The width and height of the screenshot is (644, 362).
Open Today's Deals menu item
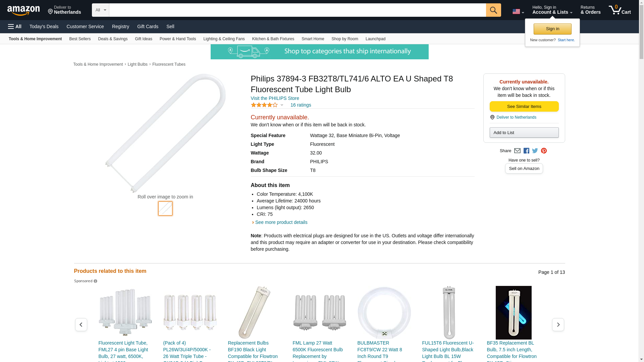point(44,26)
